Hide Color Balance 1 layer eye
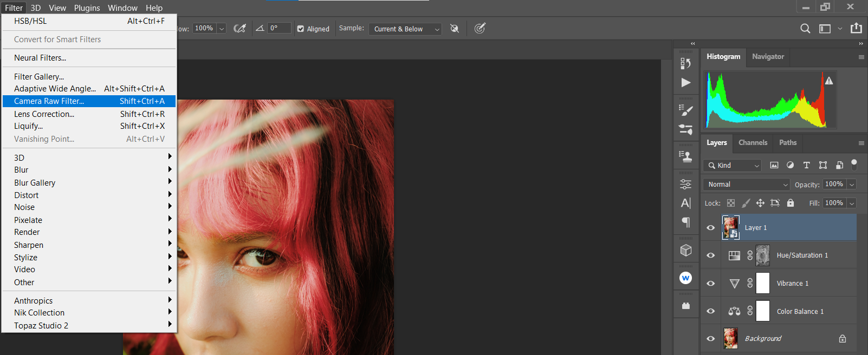 tap(711, 311)
